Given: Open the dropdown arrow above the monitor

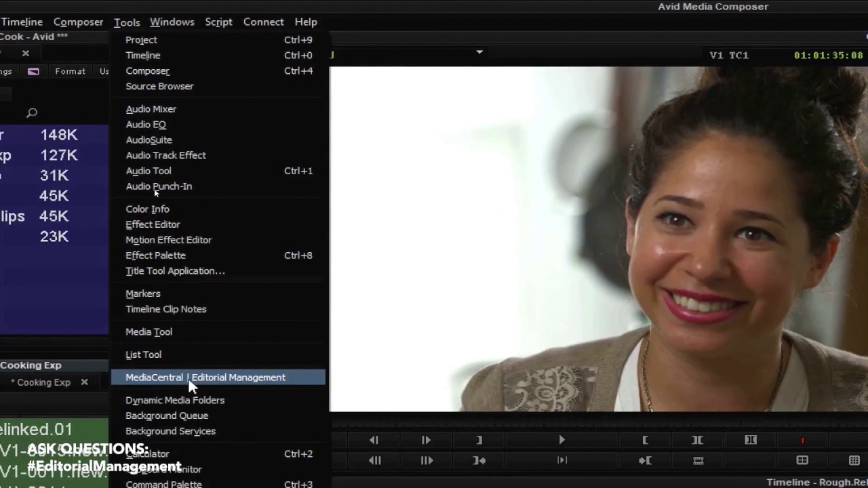Looking at the screenshot, I should [x=479, y=52].
